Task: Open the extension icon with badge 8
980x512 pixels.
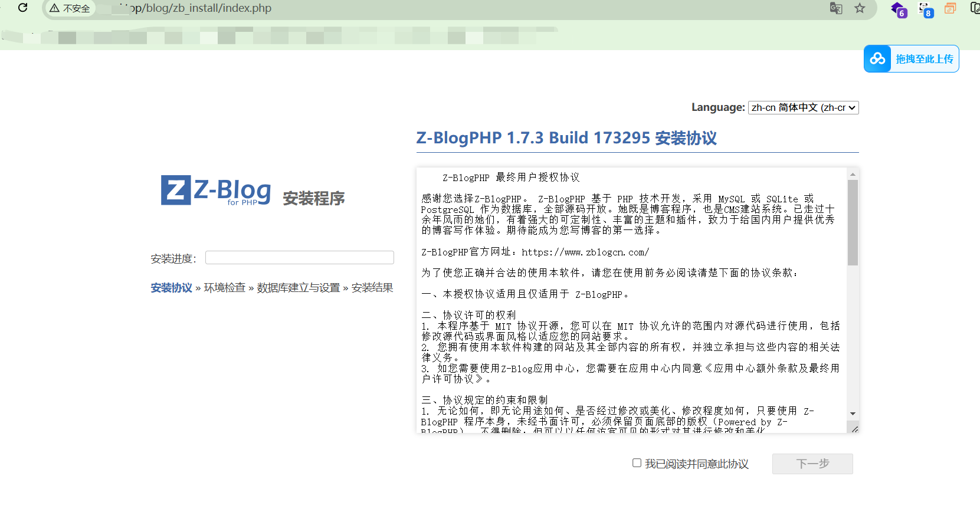Action: (x=925, y=9)
